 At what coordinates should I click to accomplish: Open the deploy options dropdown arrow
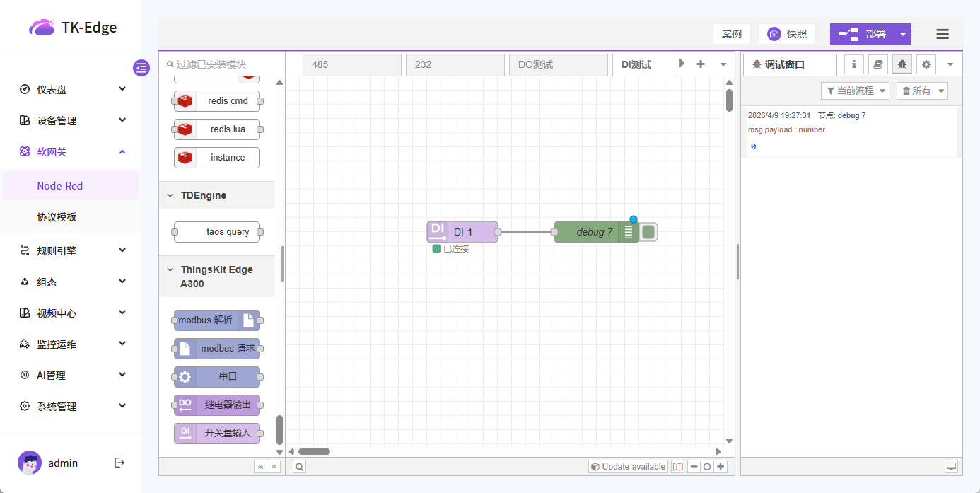coord(902,34)
